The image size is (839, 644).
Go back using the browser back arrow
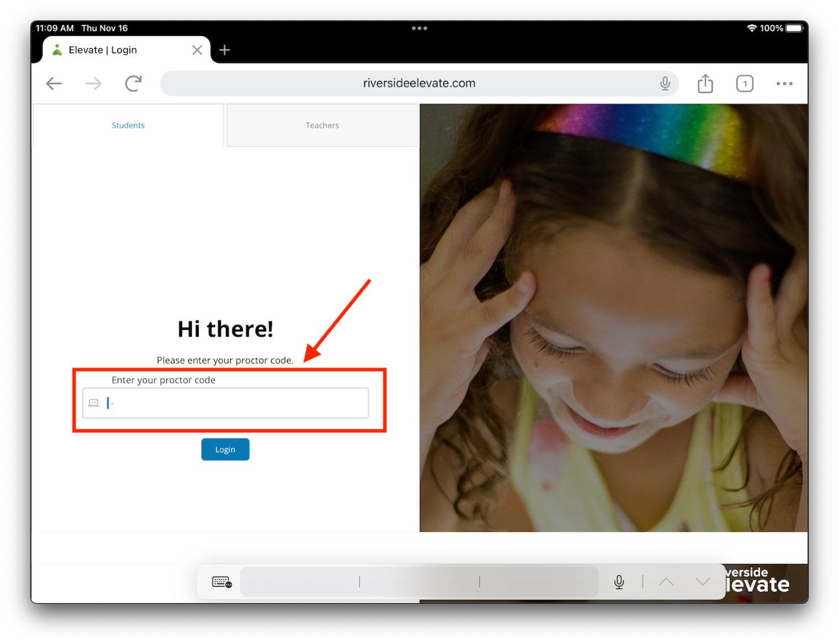pyautogui.click(x=54, y=83)
